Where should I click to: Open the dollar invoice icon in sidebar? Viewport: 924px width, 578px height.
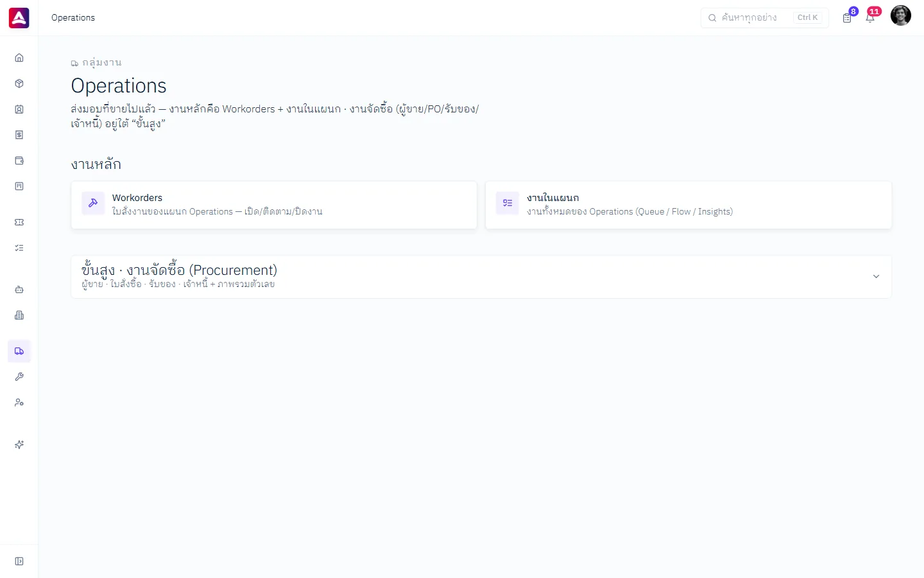pos(19,135)
